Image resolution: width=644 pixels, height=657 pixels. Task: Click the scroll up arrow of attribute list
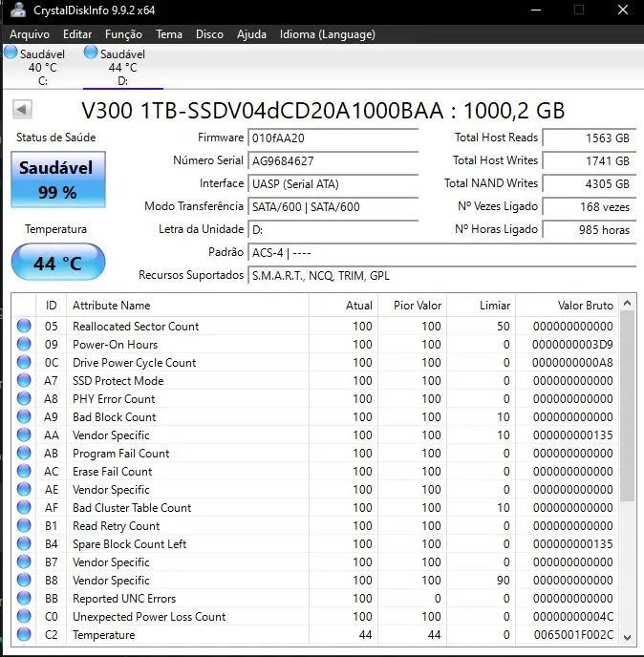coord(627,303)
